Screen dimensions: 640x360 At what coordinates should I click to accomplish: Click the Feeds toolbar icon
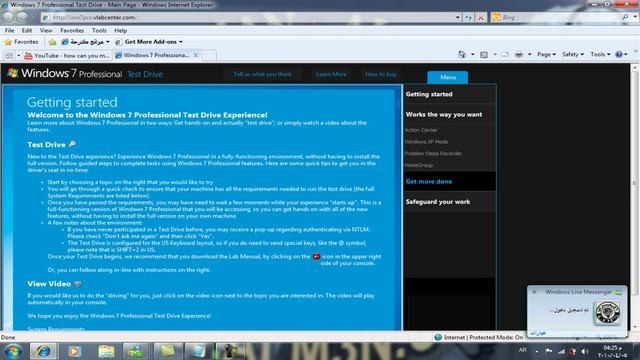(x=484, y=55)
